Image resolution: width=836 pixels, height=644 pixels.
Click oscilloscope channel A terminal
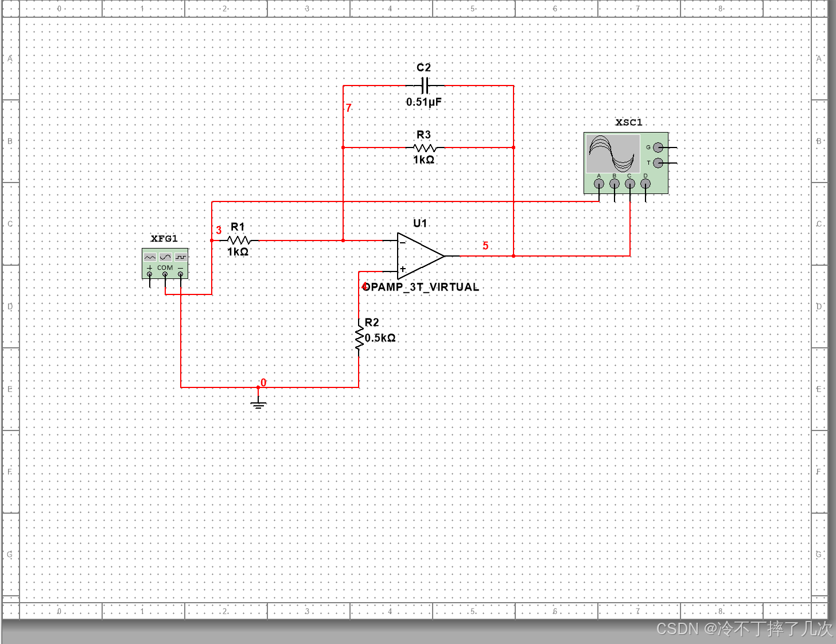point(599,184)
